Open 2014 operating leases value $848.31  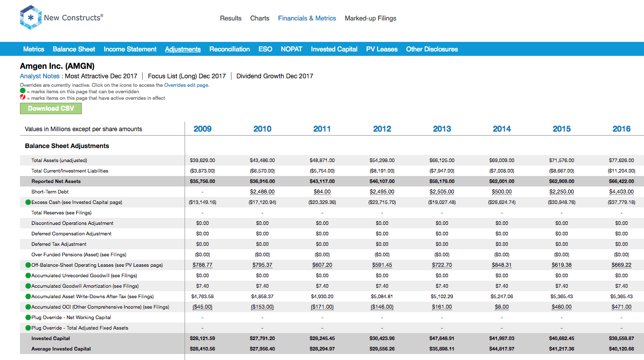coord(502,265)
